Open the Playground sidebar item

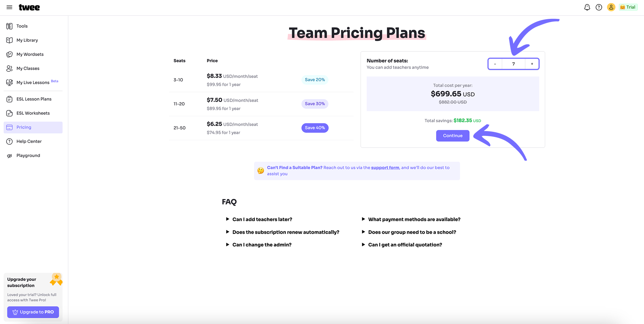tap(28, 155)
